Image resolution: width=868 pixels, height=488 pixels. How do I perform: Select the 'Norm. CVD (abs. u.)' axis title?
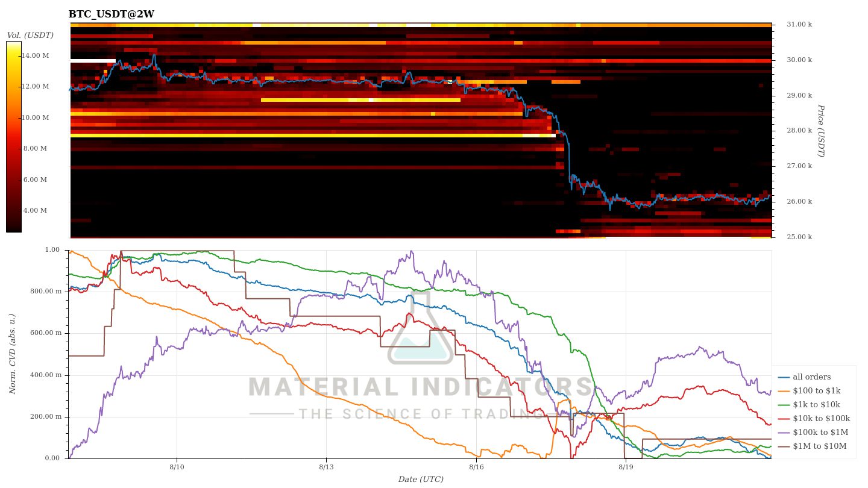click(x=13, y=354)
